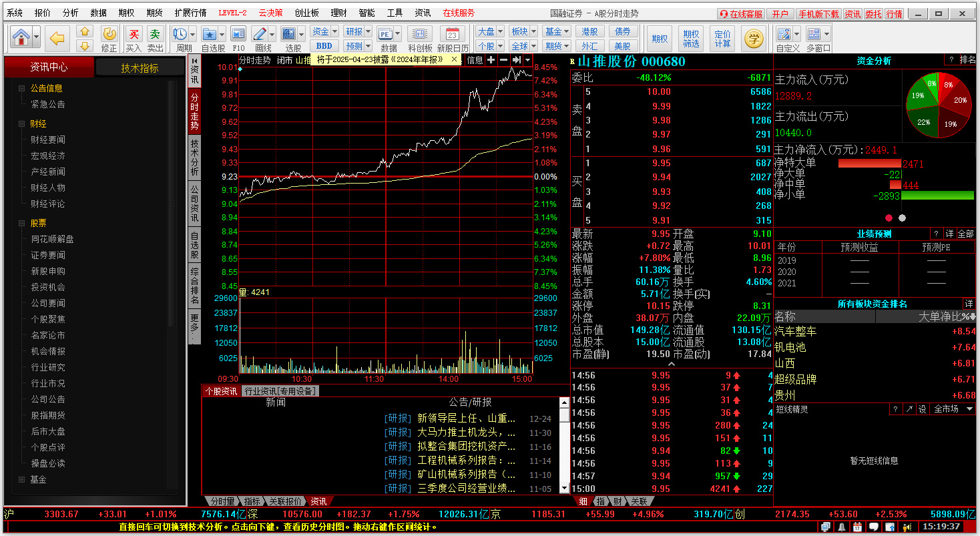This screenshot has height=536, width=980.
Task: Click the jump-to-end arrow icon above chart
Action: [x=516, y=60]
